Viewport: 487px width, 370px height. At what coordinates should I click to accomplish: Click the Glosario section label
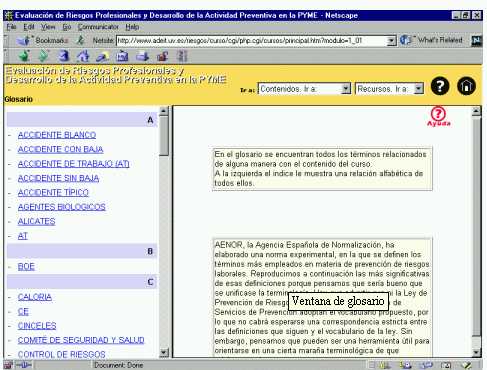click(19, 99)
